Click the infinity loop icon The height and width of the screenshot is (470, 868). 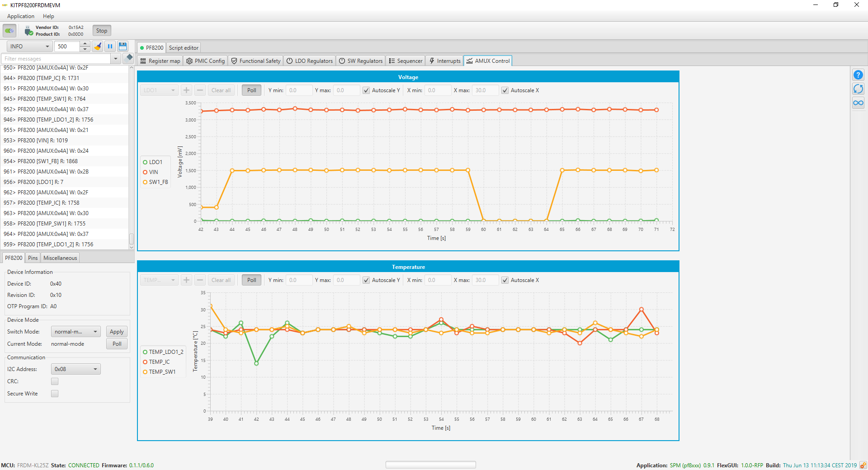click(x=858, y=103)
